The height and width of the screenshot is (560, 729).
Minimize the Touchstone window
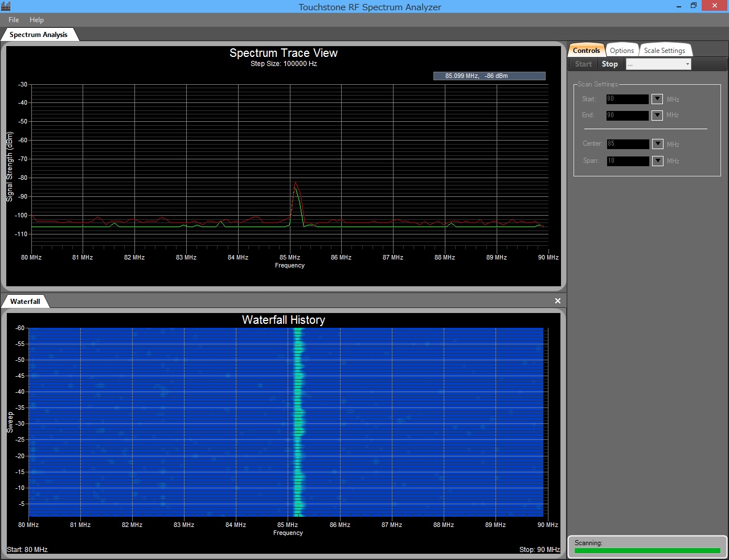pos(679,6)
